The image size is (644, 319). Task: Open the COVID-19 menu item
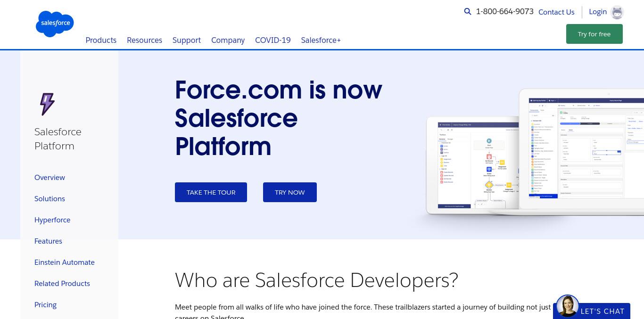pos(273,40)
